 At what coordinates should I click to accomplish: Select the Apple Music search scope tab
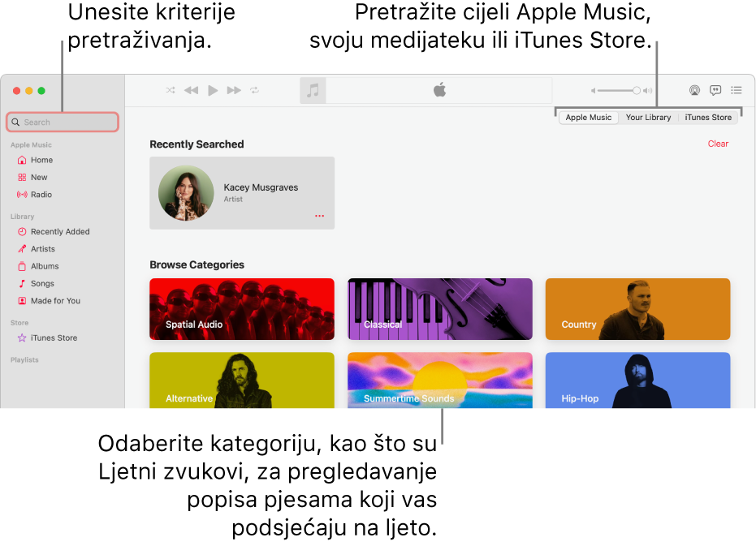[x=588, y=117]
